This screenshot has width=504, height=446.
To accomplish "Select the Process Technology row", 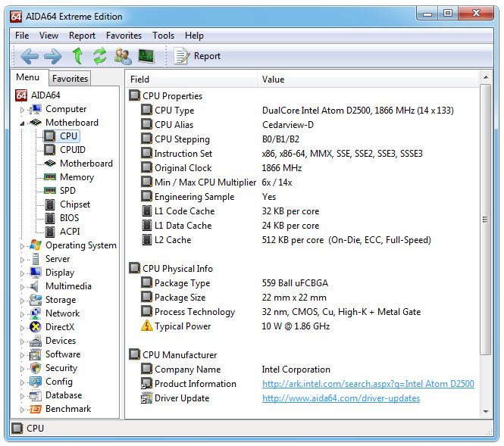I will [302, 312].
